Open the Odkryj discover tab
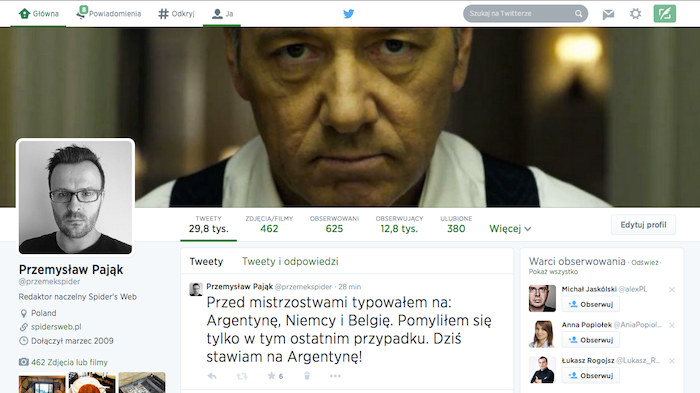The width and height of the screenshot is (700, 393). (176, 14)
